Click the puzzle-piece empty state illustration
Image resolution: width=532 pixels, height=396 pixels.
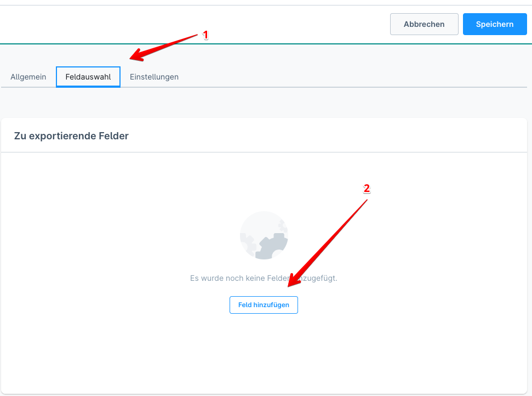[x=264, y=235]
